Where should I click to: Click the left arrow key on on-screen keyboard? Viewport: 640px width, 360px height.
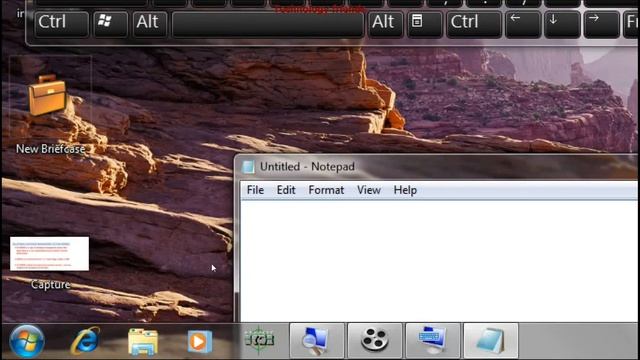tap(523, 24)
